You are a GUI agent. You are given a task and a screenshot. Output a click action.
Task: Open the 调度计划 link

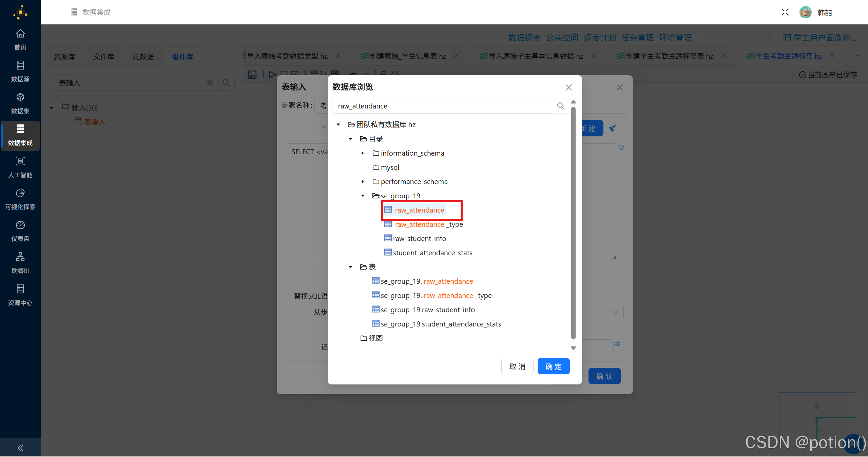tap(600, 37)
